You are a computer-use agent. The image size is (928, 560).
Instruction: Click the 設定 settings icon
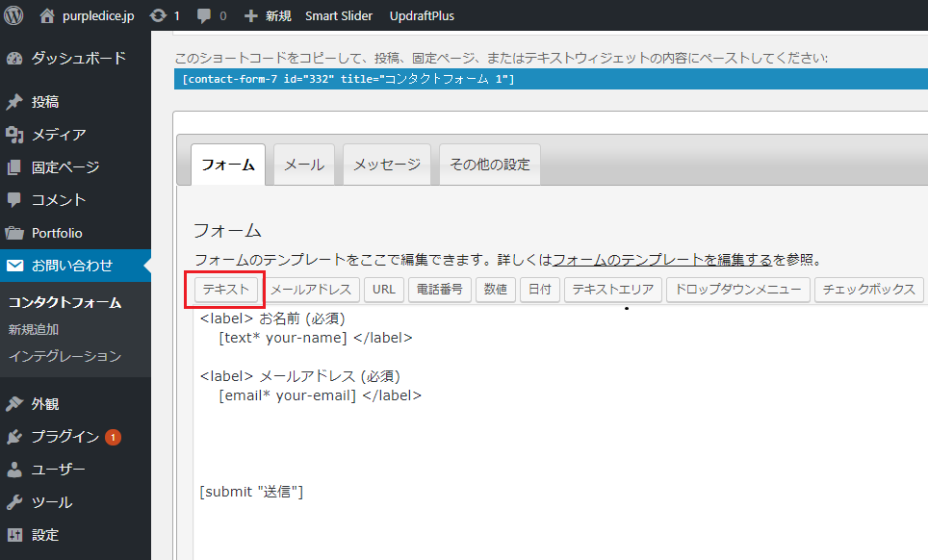coord(14,535)
